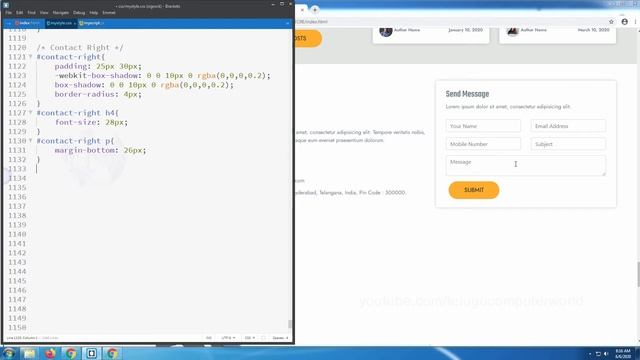
Task: Click the Your Name input field
Action: point(483,126)
